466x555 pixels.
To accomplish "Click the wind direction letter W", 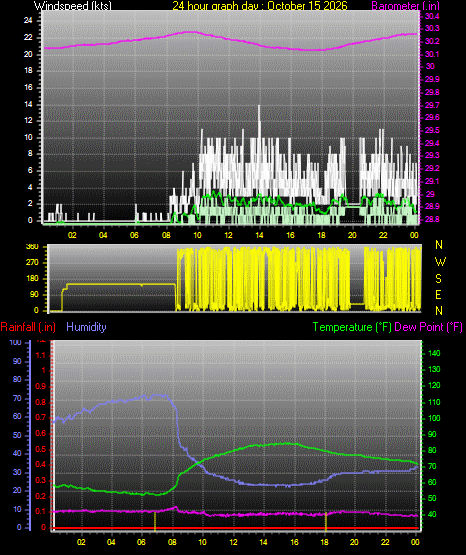I will [x=440, y=262].
